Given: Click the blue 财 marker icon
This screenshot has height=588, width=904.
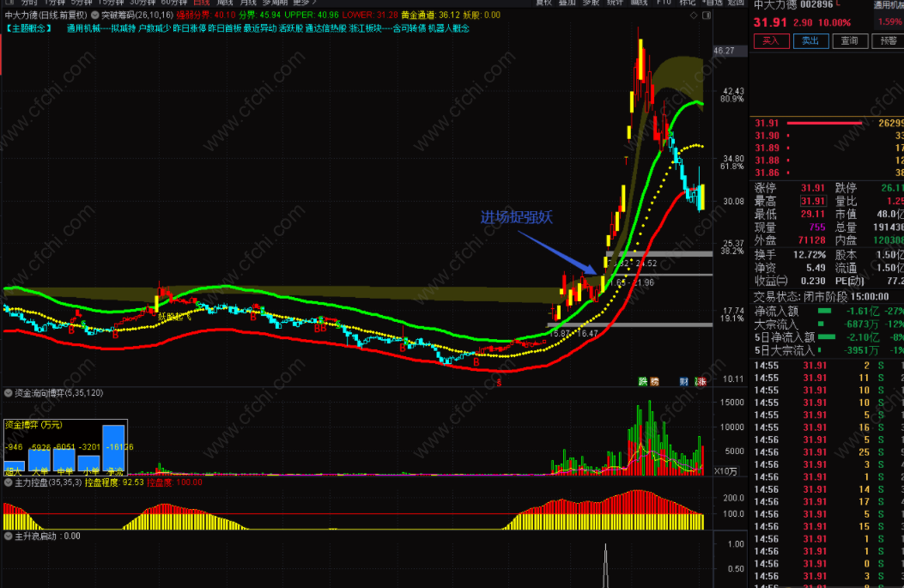Looking at the screenshot, I should point(684,381).
